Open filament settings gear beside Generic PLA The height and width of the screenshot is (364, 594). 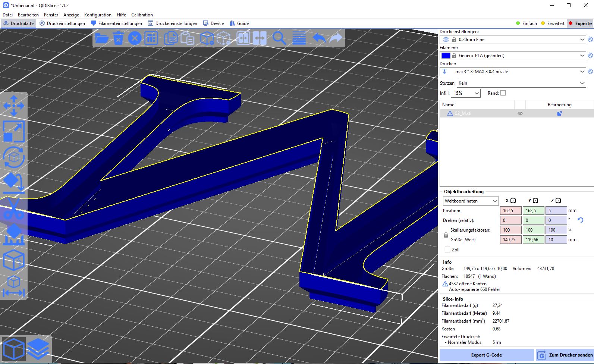click(x=590, y=55)
